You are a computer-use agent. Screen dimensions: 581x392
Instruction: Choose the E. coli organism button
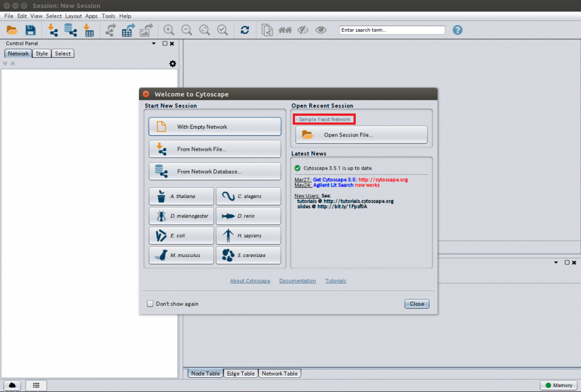click(181, 235)
